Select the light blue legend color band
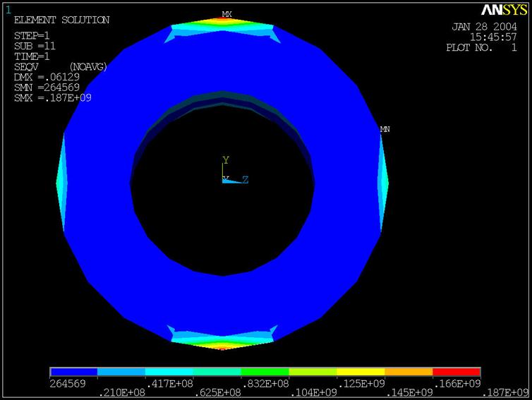Viewport: 532px width, 400px height. (x=121, y=372)
